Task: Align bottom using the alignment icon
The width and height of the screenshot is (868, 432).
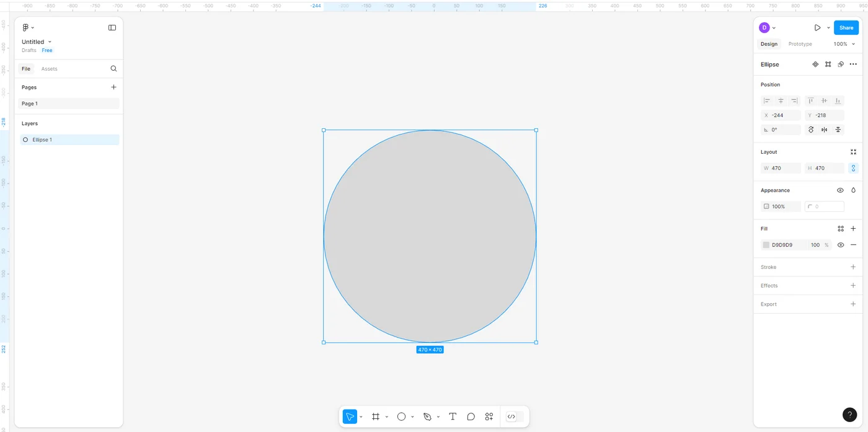Action: (838, 100)
